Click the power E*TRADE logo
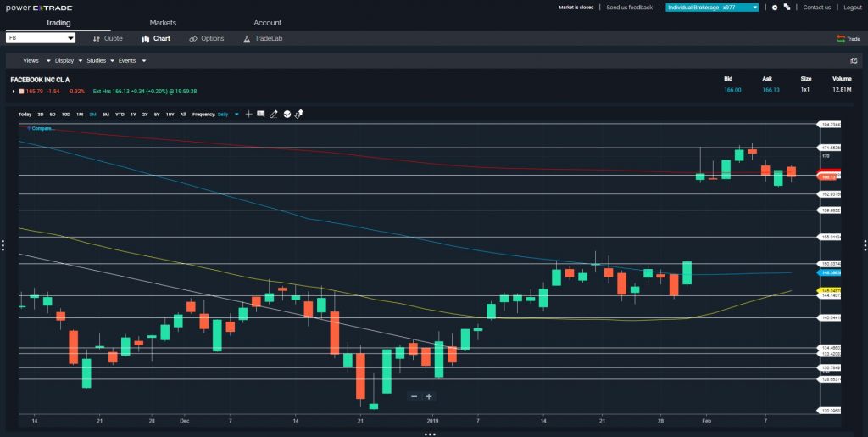This screenshot has height=437, width=868. [x=39, y=8]
